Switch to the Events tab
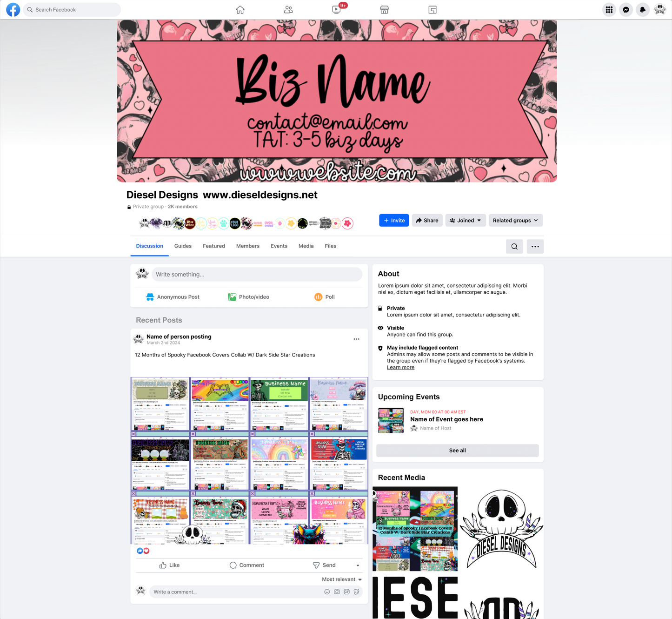 point(279,246)
